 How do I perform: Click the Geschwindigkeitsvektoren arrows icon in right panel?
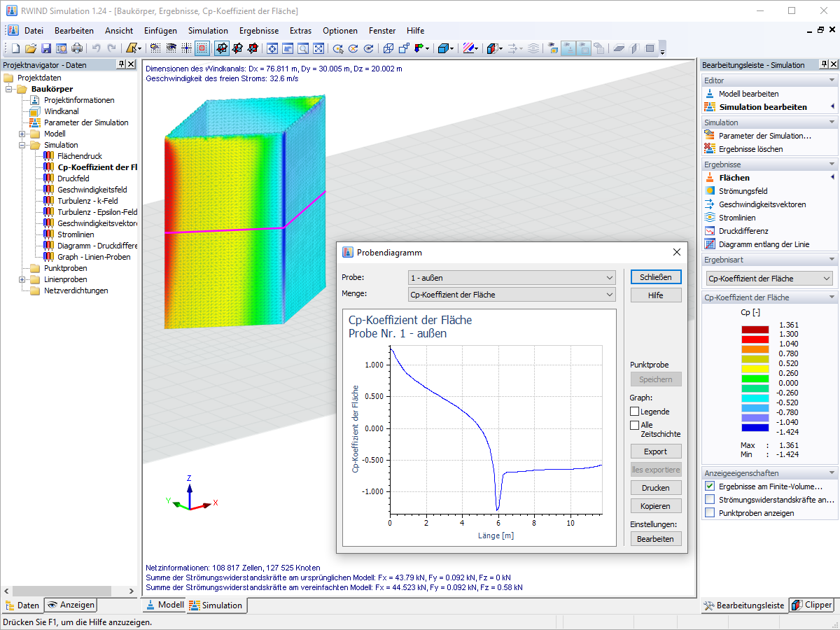pos(710,204)
